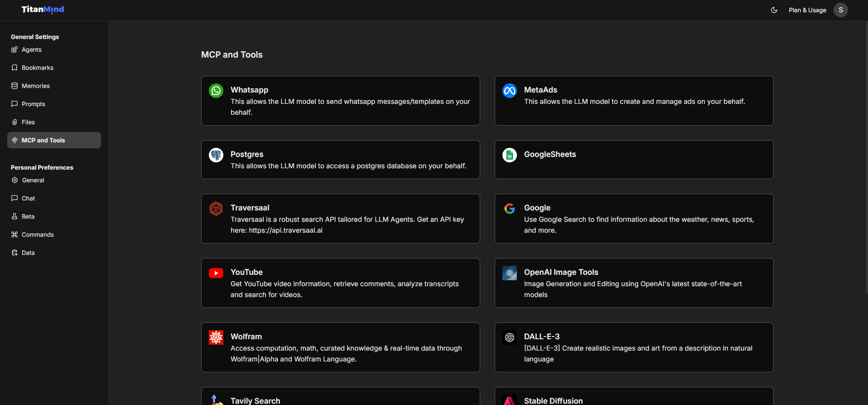The width and height of the screenshot is (868, 405).
Task: Go to Memories in the sidebar
Action: [35, 86]
